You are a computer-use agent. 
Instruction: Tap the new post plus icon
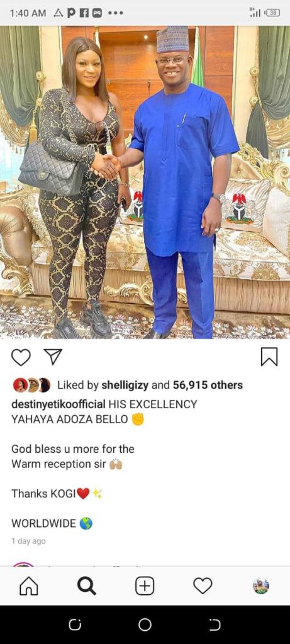[x=145, y=586]
